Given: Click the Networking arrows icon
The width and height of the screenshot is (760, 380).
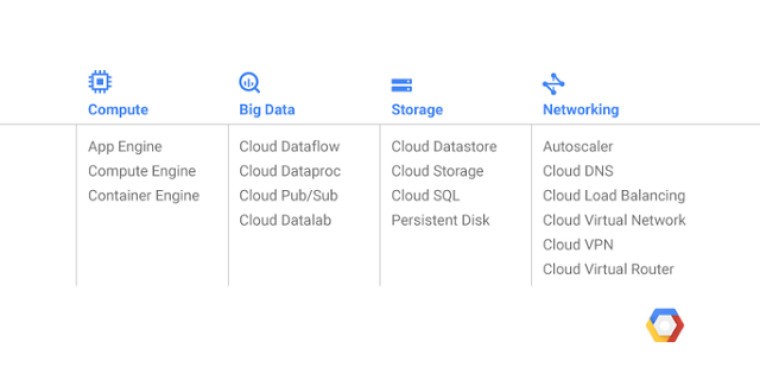Looking at the screenshot, I should (554, 84).
